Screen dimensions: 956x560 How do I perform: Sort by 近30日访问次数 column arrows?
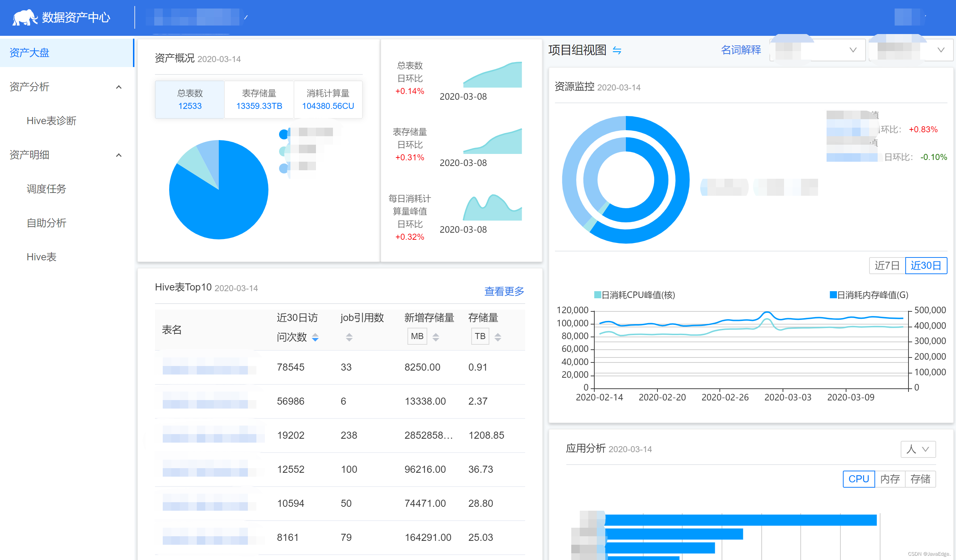tap(315, 337)
